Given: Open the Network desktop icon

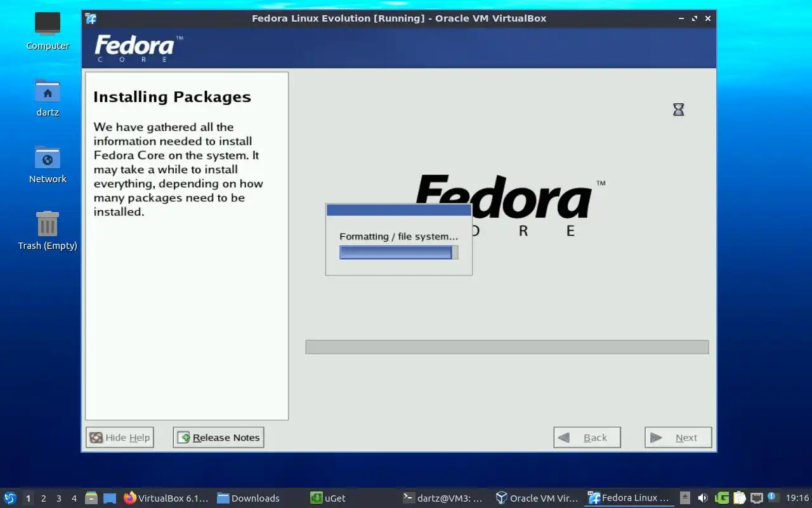Looking at the screenshot, I should click(x=48, y=164).
